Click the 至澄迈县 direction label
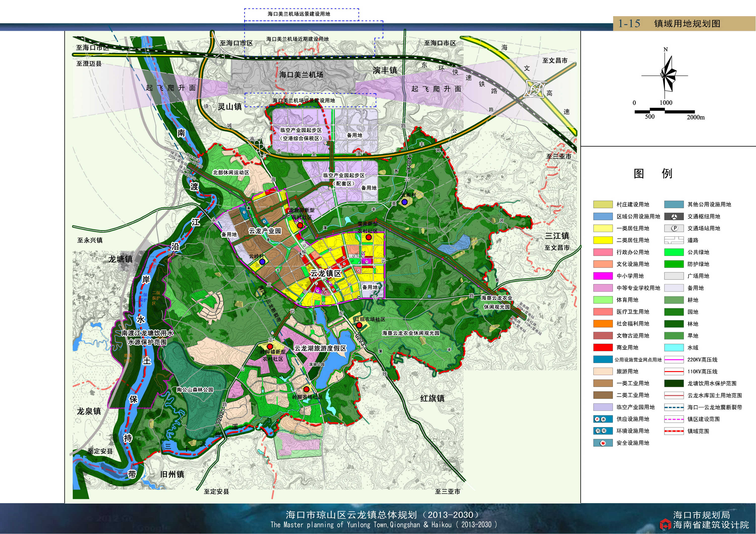The width and height of the screenshot is (756, 534). pyautogui.click(x=89, y=63)
